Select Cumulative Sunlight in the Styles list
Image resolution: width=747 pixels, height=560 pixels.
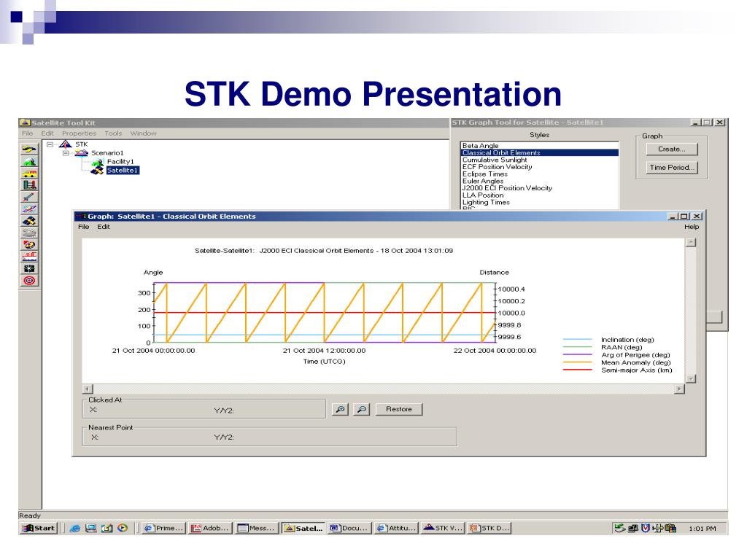coord(540,160)
